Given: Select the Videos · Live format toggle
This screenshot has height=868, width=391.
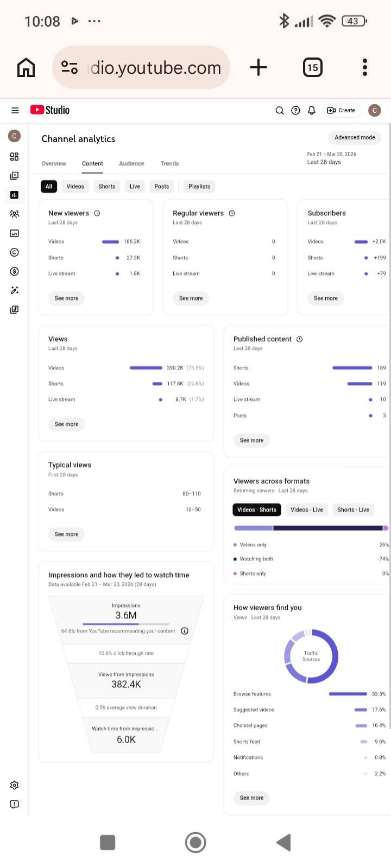Looking at the screenshot, I should pos(307,510).
